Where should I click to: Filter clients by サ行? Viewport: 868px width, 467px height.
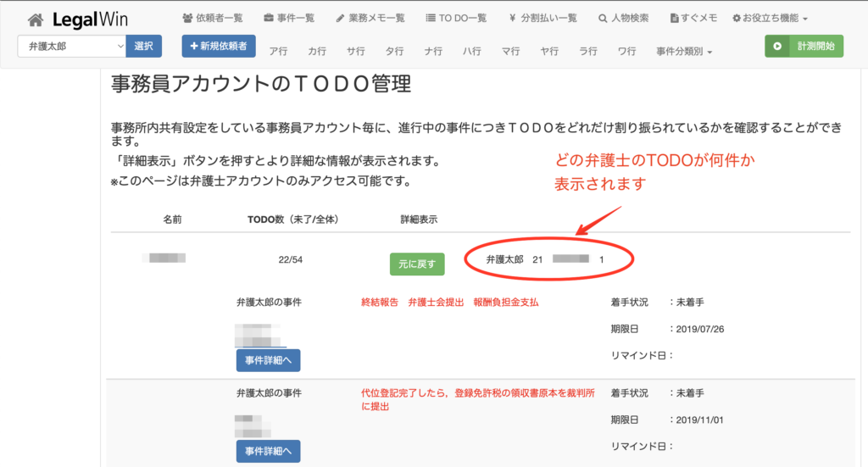click(355, 52)
